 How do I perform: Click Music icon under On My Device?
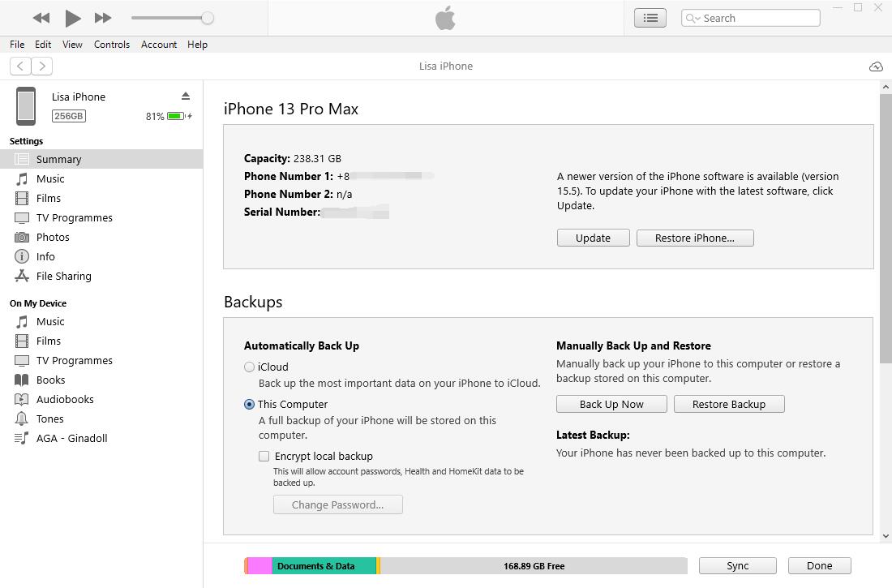point(22,322)
